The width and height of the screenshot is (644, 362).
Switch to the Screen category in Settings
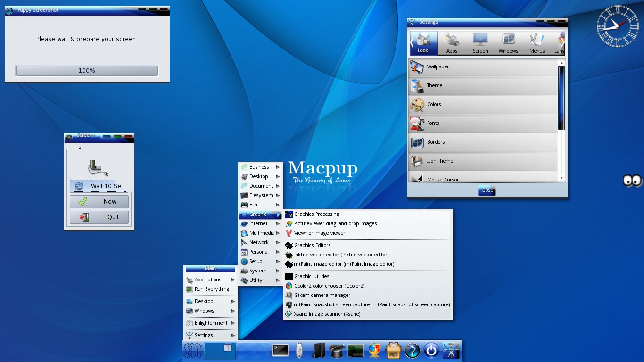[x=480, y=43]
